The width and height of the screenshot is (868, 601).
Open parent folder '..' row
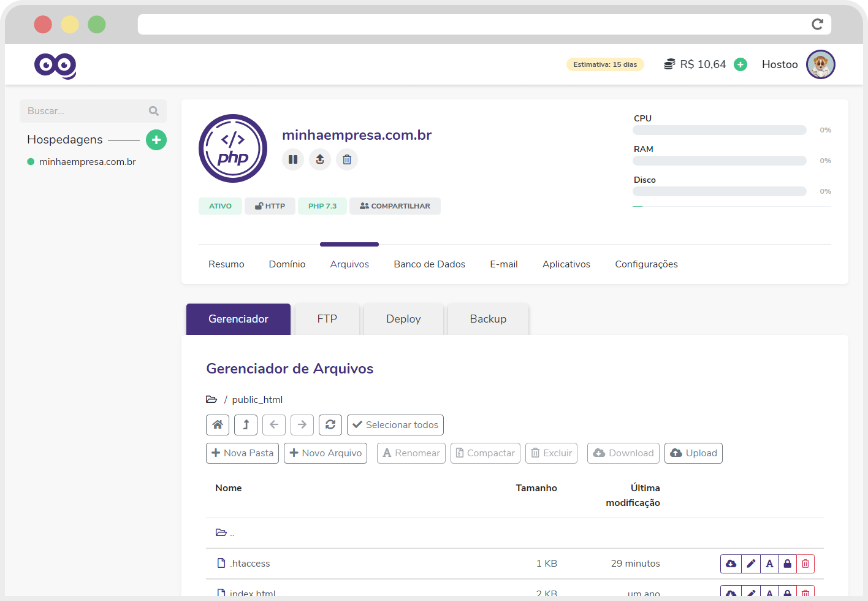pyautogui.click(x=515, y=533)
